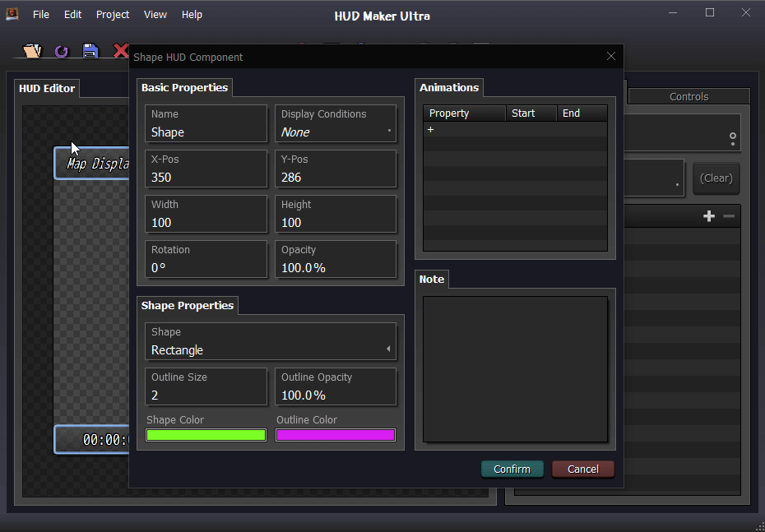
Task: Edit the Y-Pos field value 286
Action: pyautogui.click(x=336, y=169)
